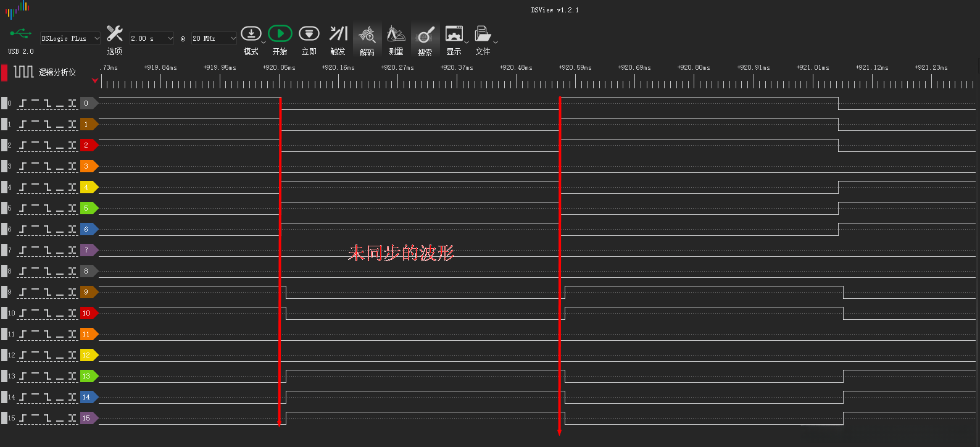Image resolution: width=980 pixels, height=447 pixels.
Task: Expand the 模式 dropdown arrow
Action: (264, 42)
